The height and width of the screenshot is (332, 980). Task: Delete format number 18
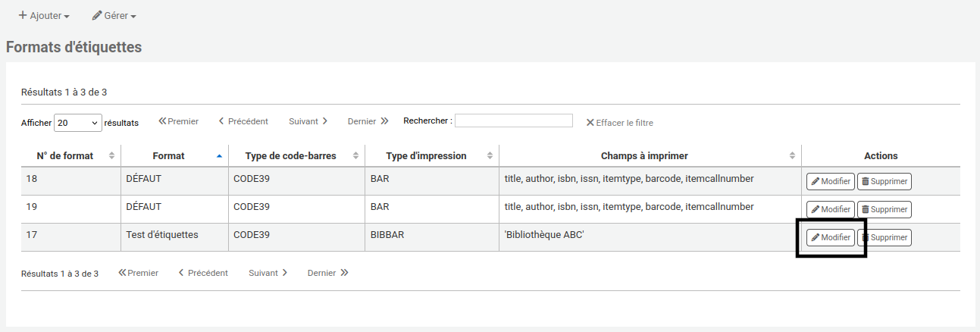(x=884, y=181)
